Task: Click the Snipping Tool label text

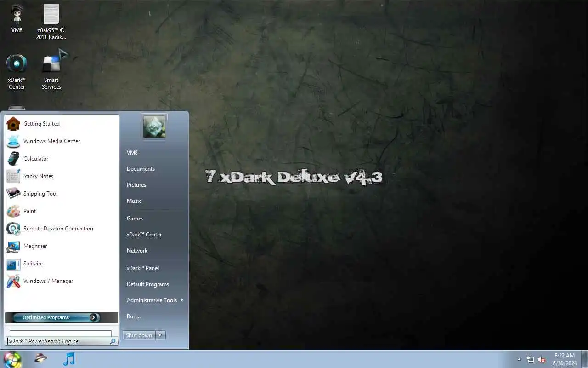Action: (x=40, y=194)
